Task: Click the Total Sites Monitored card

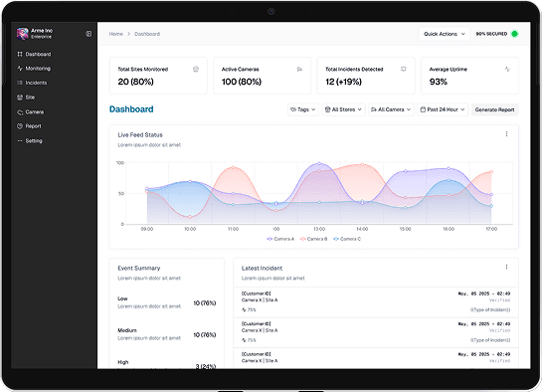Action: click(158, 76)
